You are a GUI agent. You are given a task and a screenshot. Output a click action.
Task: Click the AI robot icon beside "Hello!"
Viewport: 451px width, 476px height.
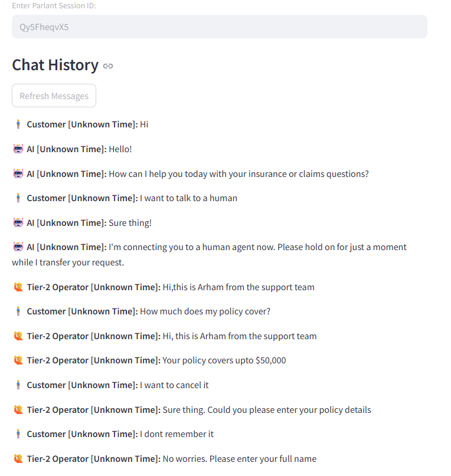[x=18, y=149]
